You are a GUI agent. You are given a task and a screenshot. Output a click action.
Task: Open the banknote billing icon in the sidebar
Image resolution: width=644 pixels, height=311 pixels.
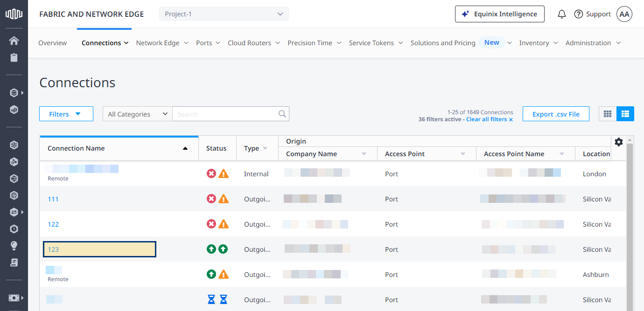(x=14, y=298)
